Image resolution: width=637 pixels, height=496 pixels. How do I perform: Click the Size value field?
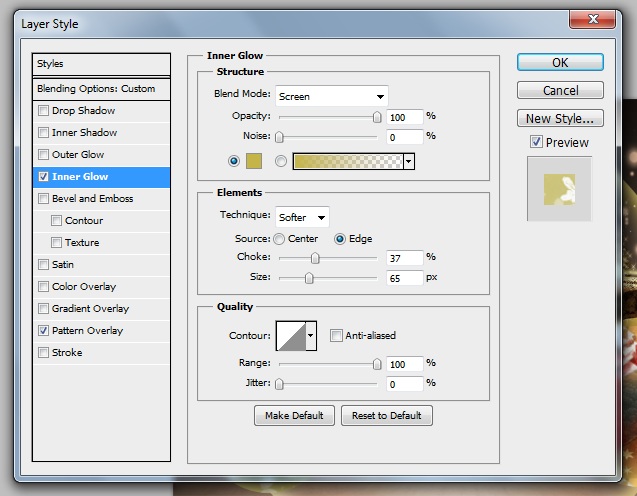405,278
